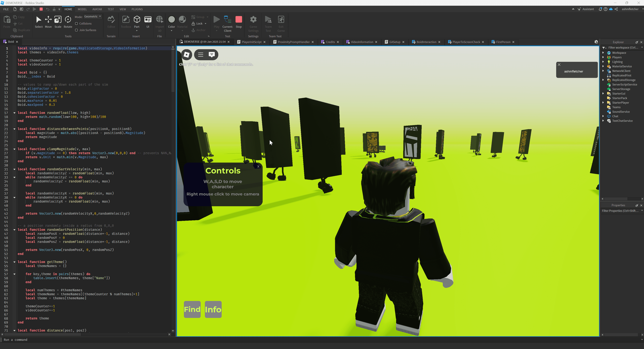Select the Select tool
644x349 pixels.
pos(38,22)
